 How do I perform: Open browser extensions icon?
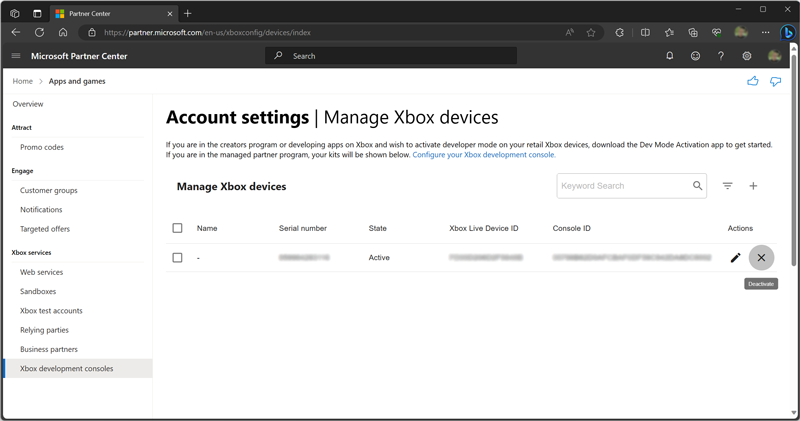click(x=619, y=32)
